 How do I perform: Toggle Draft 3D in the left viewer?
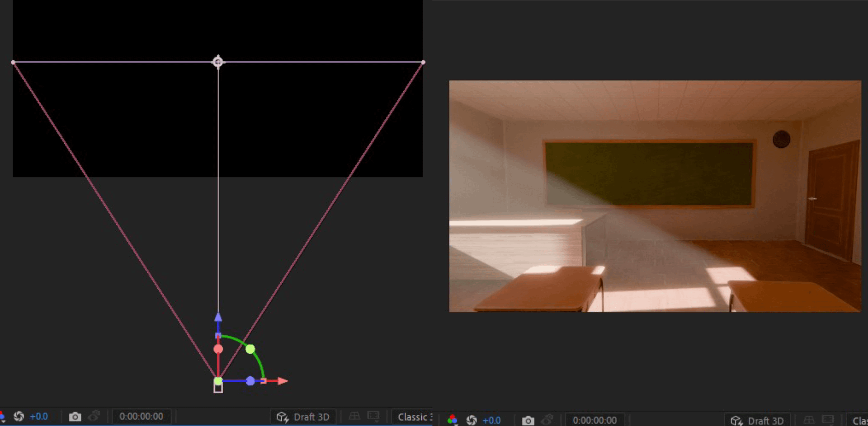303,417
